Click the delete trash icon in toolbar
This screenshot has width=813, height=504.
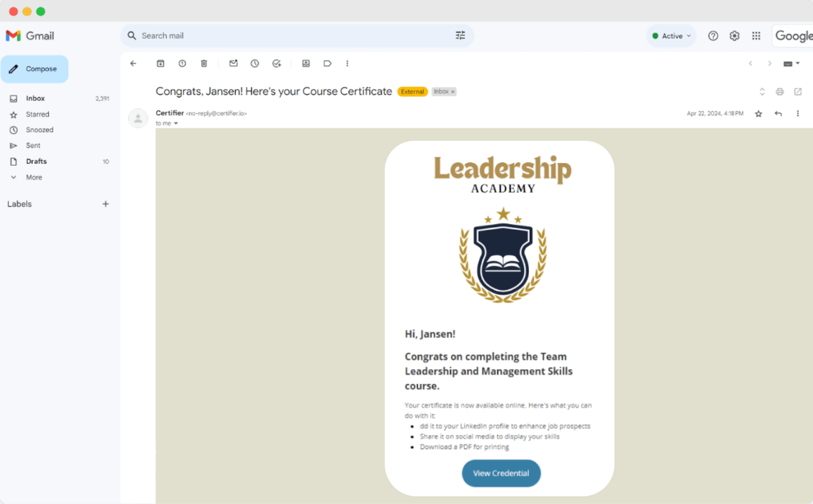click(x=203, y=63)
